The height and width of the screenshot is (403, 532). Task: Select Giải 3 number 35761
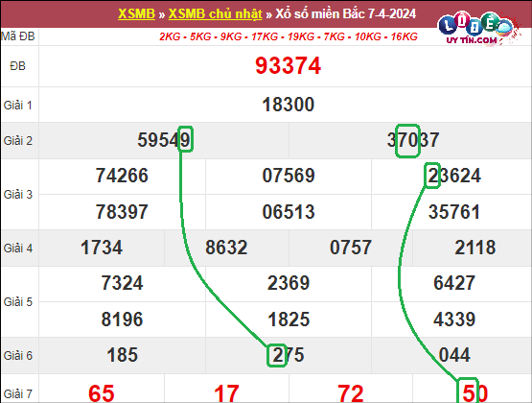pos(454,211)
